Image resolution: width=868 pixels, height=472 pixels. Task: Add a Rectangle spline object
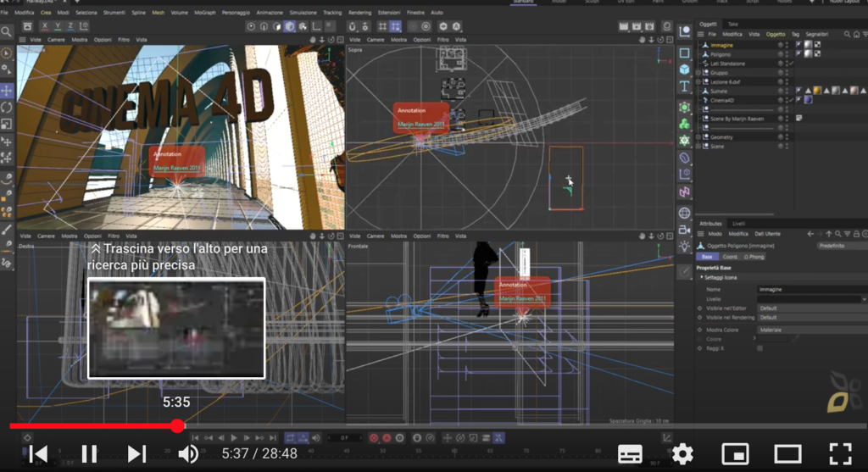tap(685, 53)
